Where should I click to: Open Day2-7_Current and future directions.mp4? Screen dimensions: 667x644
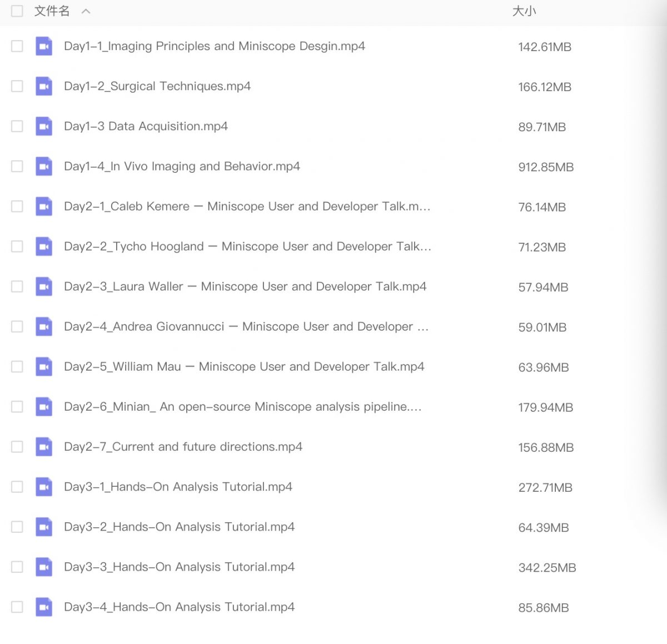(183, 447)
